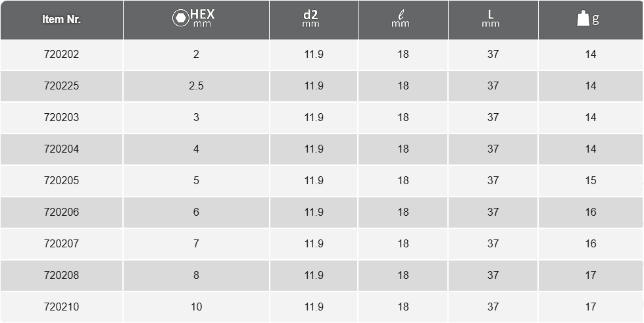Select item number 720208
Image resolution: width=644 pixels, height=323 pixels.
(x=62, y=275)
